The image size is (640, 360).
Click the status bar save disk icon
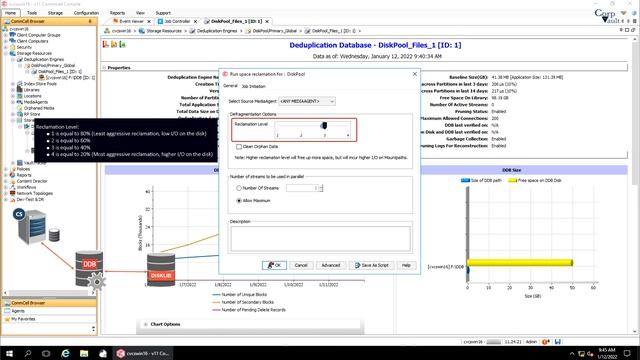[x=558, y=342]
